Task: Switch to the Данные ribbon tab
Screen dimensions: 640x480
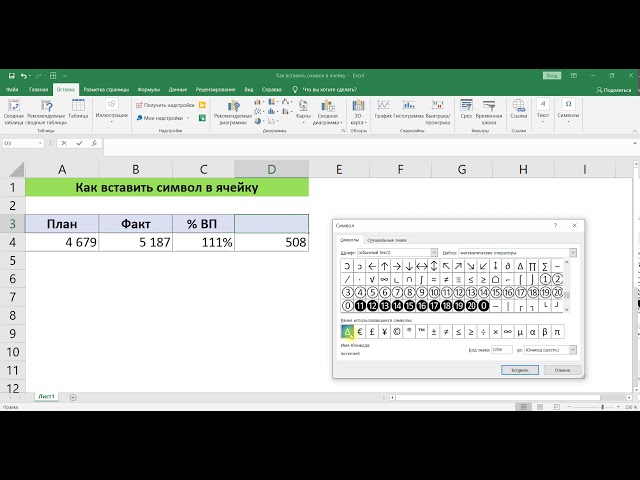Action: (x=178, y=89)
